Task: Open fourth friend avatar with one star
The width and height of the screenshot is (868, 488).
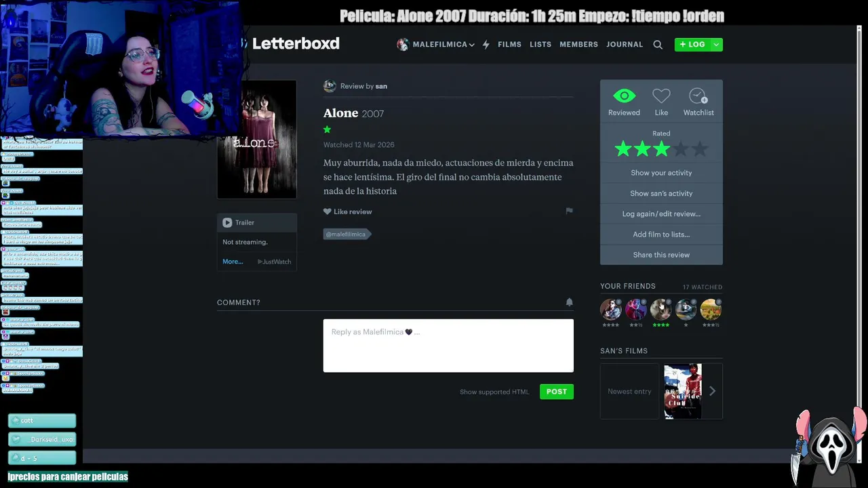Action: (686, 310)
